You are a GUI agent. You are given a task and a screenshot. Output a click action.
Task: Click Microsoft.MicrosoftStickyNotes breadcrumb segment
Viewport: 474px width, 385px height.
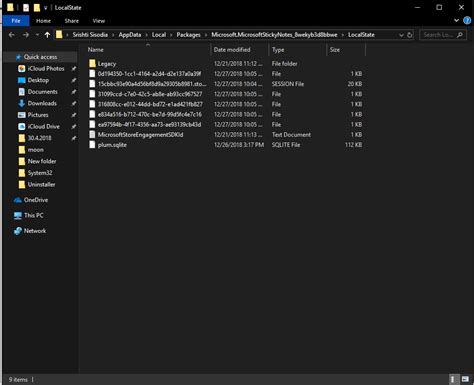tap(274, 35)
